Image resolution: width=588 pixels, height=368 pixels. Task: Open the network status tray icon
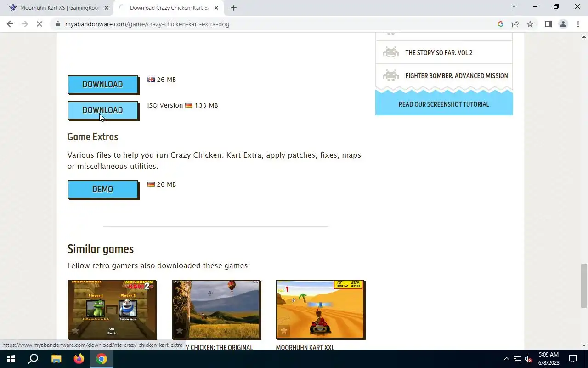(518, 359)
